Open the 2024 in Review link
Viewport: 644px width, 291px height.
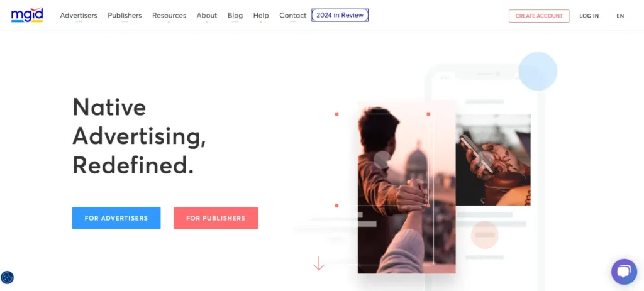(340, 15)
